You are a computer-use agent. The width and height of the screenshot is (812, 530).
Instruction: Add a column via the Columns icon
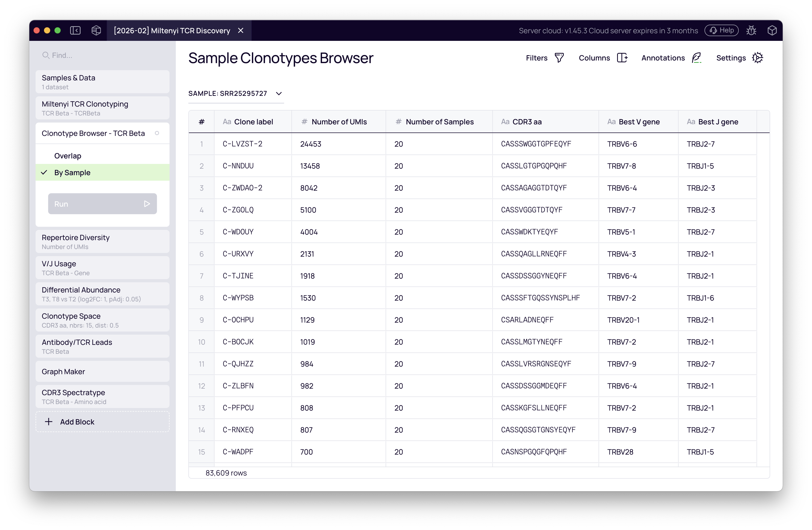[x=622, y=58]
